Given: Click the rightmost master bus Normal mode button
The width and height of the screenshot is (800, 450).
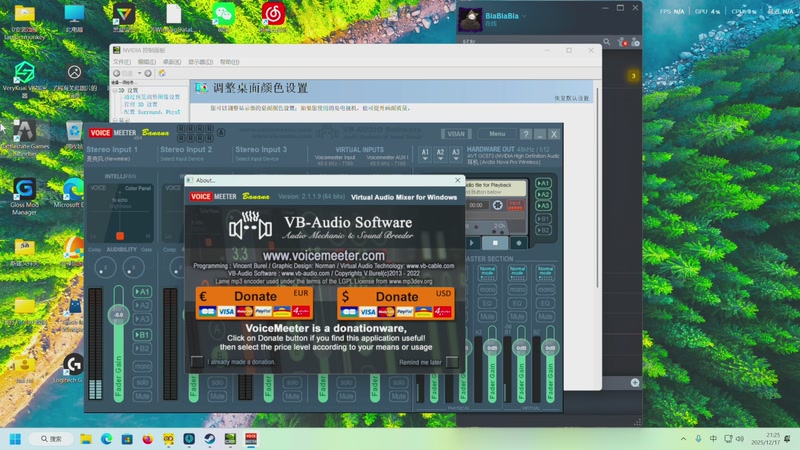Looking at the screenshot, I should 545,272.
